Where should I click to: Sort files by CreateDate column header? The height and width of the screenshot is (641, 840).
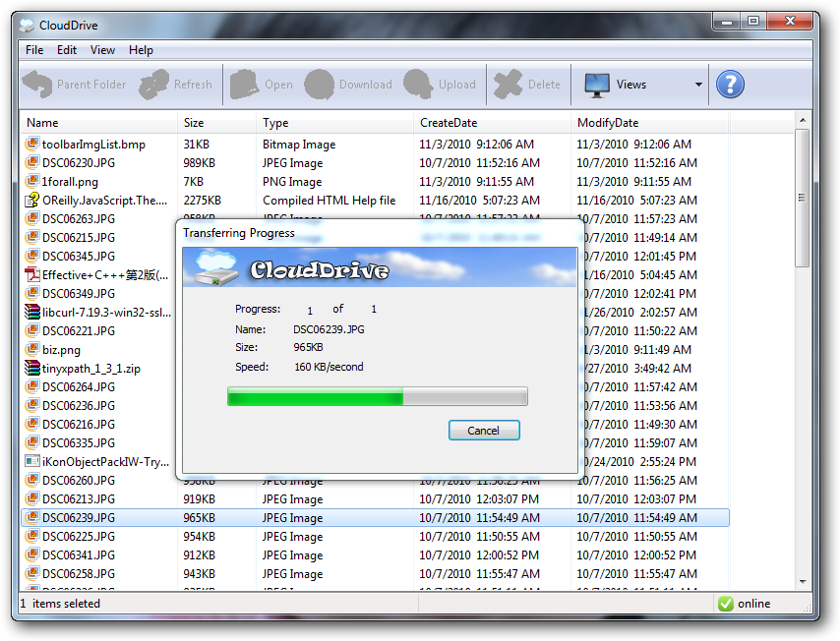pos(492,123)
